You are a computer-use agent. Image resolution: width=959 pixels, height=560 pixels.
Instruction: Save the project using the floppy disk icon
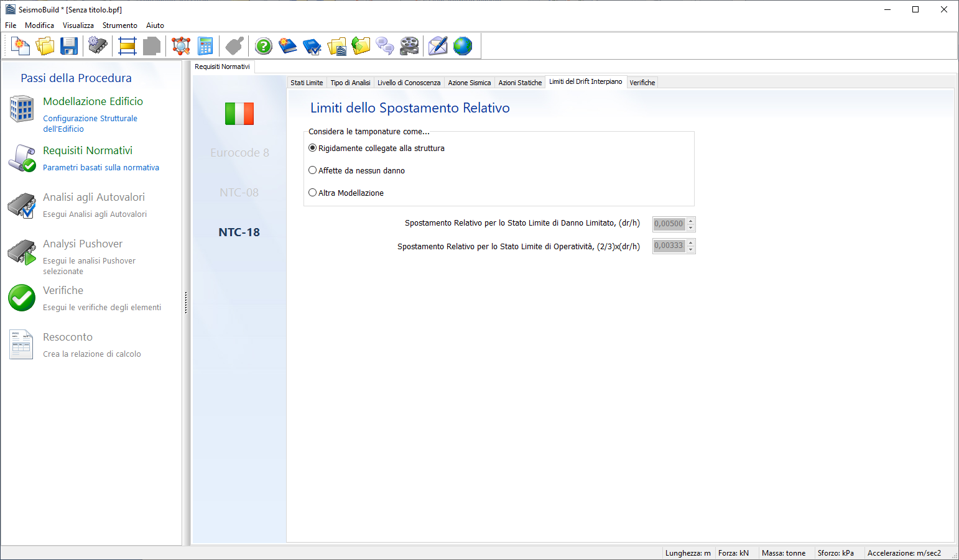coord(68,46)
